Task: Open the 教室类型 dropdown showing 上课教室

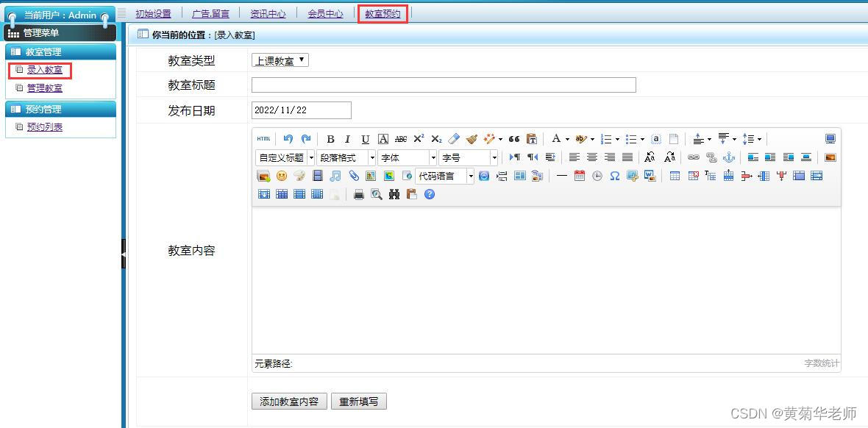Action: tap(280, 61)
